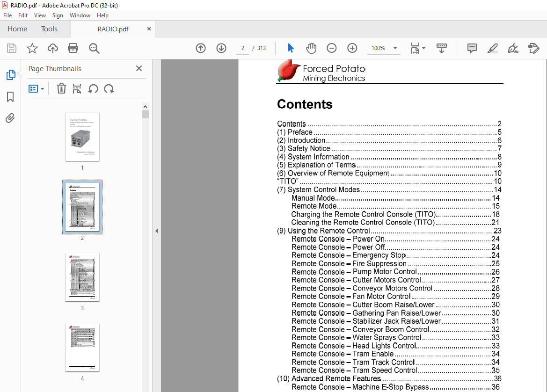Image resolution: width=547 pixels, height=392 pixels.
Task: Switch to the Tools tab
Action: point(49,29)
